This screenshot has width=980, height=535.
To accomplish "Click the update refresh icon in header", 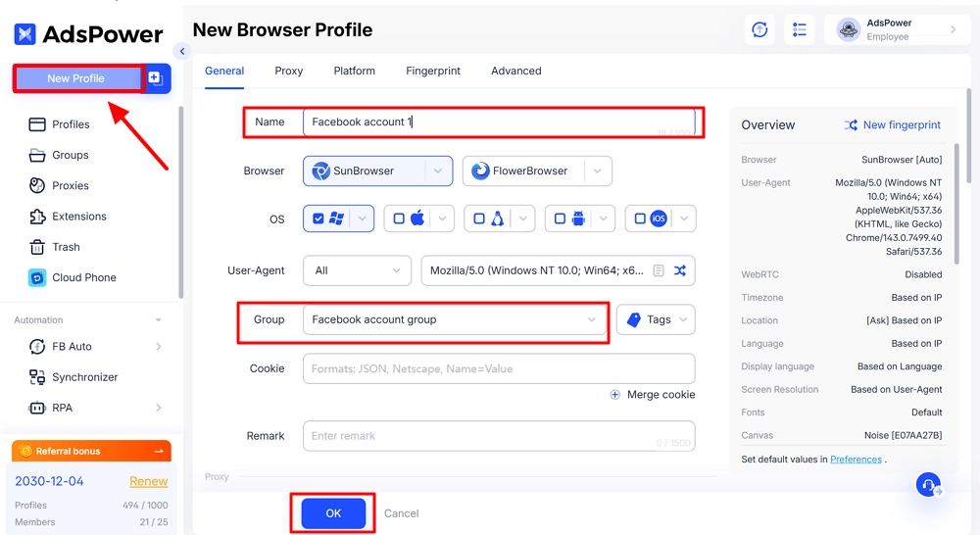I will click(759, 29).
